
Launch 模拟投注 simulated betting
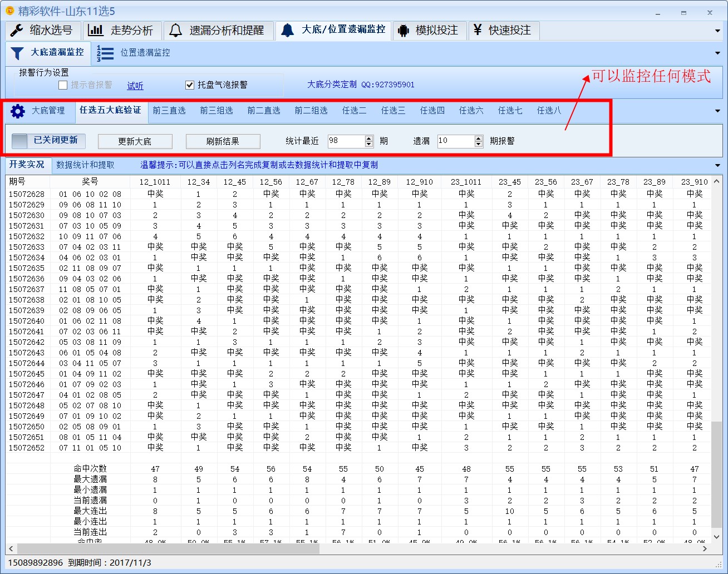click(429, 30)
